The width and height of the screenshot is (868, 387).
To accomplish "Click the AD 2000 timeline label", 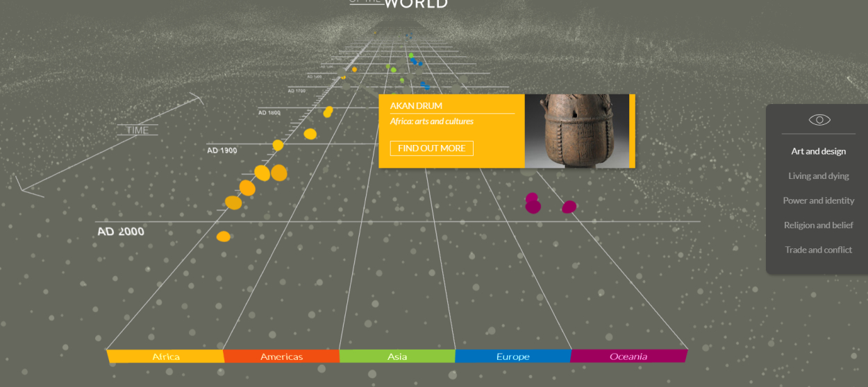I will click(121, 232).
